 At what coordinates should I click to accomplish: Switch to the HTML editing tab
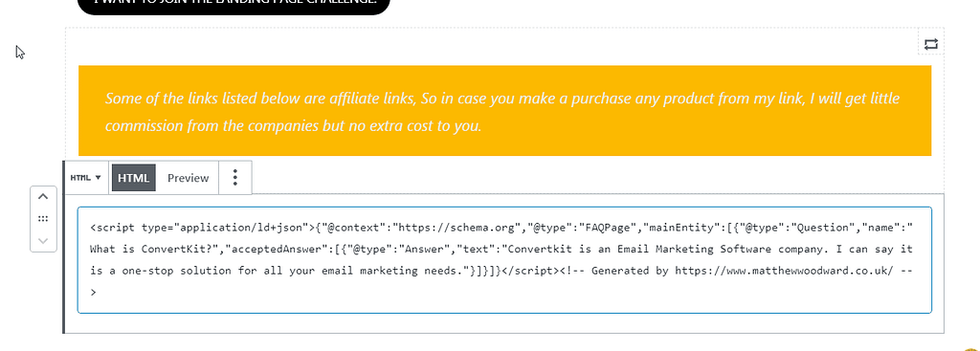pos(134,178)
